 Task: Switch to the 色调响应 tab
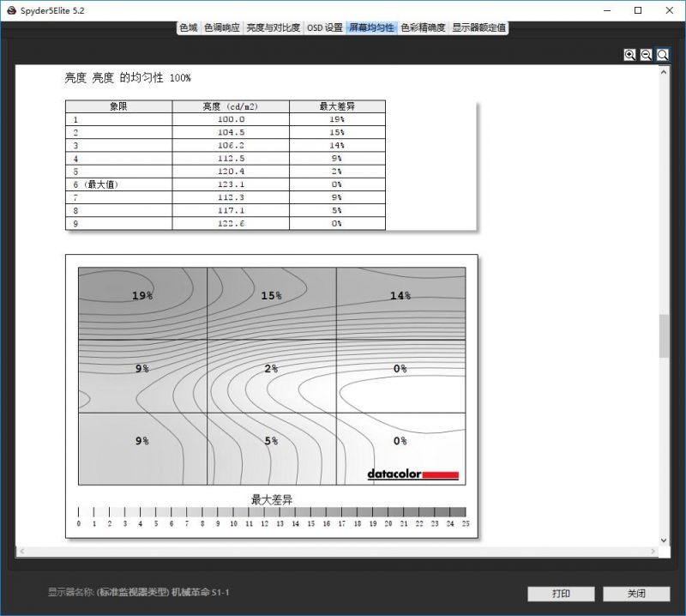pos(222,27)
